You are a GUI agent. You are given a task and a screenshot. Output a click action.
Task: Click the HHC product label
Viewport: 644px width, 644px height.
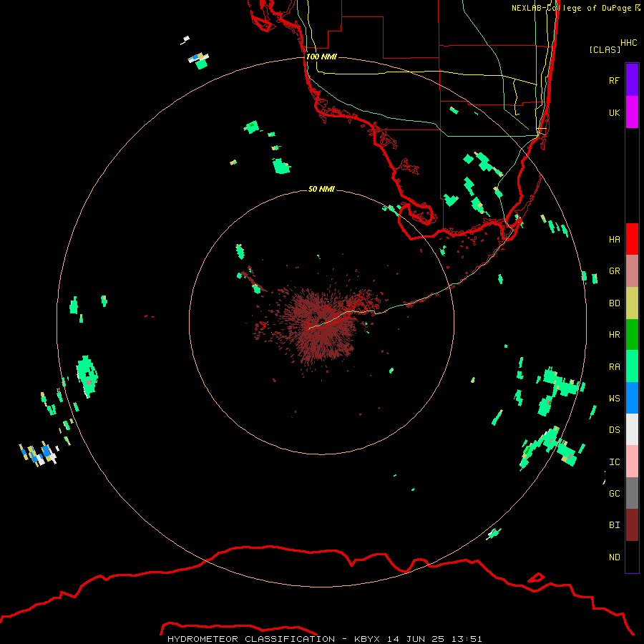tap(628, 43)
